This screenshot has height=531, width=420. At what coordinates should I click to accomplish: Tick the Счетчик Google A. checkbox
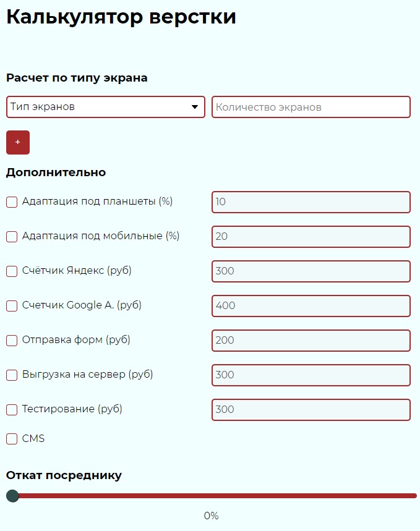coord(12,305)
